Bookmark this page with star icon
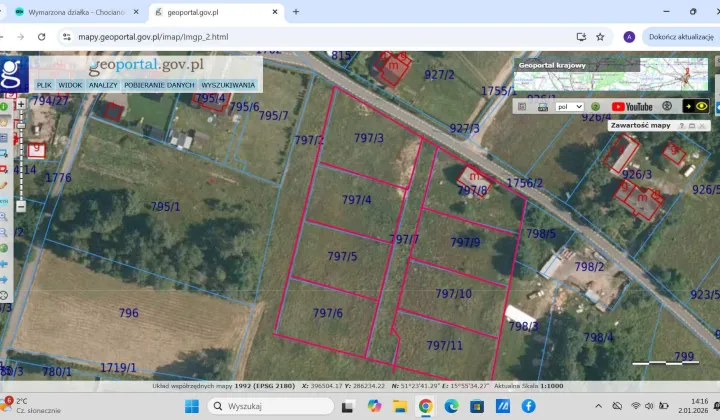The width and height of the screenshot is (720, 420). (x=600, y=37)
